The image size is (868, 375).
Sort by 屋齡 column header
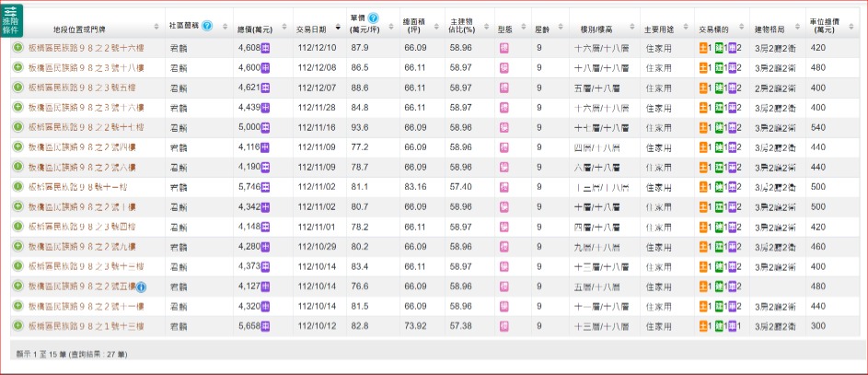pyautogui.click(x=542, y=26)
